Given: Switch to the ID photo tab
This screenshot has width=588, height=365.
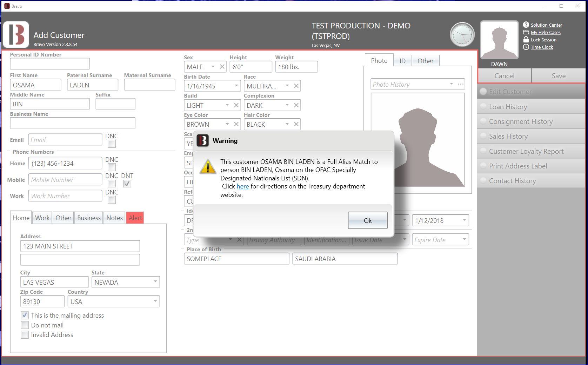Looking at the screenshot, I should click(402, 61).
